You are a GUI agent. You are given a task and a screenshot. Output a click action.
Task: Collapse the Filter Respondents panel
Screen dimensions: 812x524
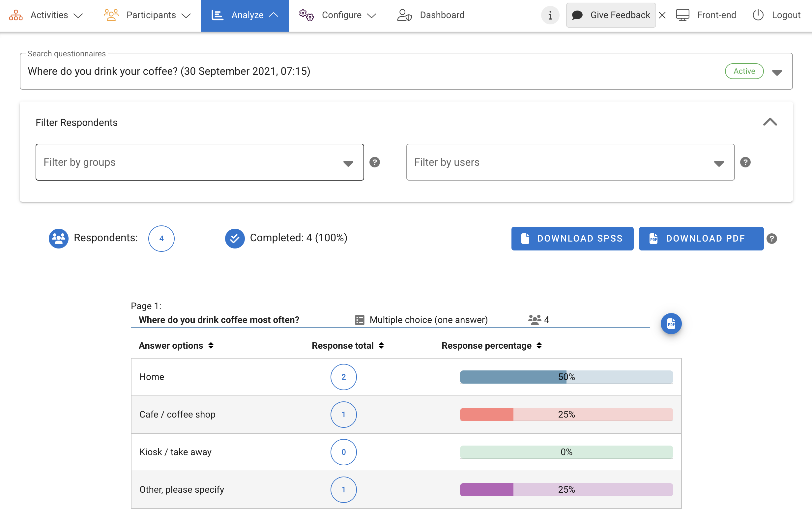pyautogui.click(x=770, y=122)
